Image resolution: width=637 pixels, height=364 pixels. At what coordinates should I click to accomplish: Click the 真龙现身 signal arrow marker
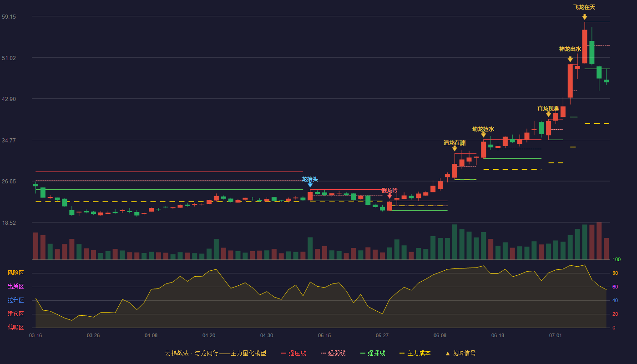pyautogui.click(x=548, y=114)
